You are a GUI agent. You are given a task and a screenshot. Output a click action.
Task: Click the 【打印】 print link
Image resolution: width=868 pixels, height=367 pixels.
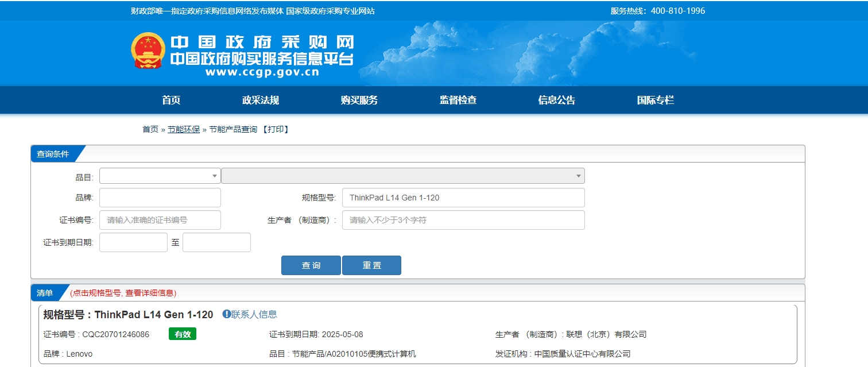click(276, 130)
